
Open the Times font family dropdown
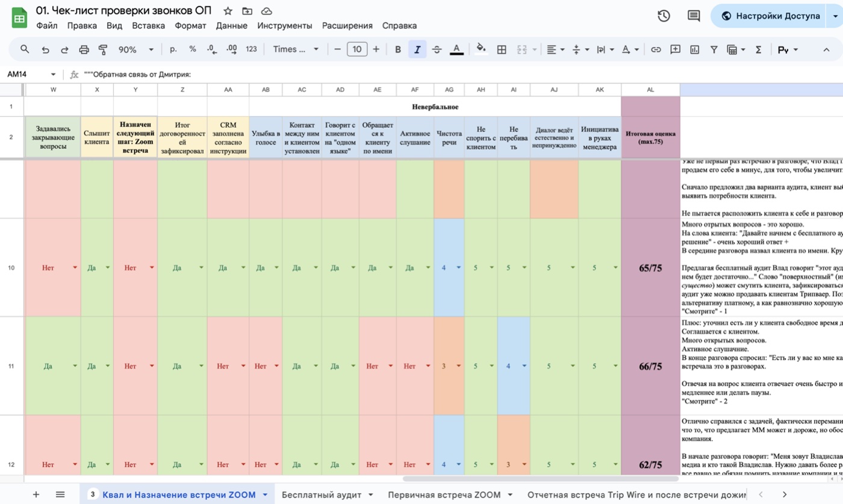295,49
